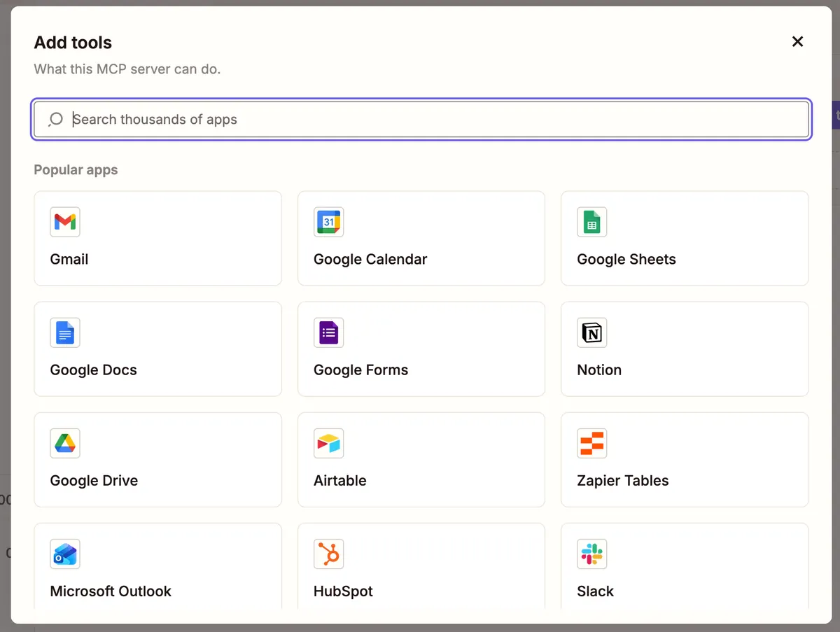Click the Google Docs icon
Screen dimensions: 840x632
pyautogui.click(x=65, y=332)
